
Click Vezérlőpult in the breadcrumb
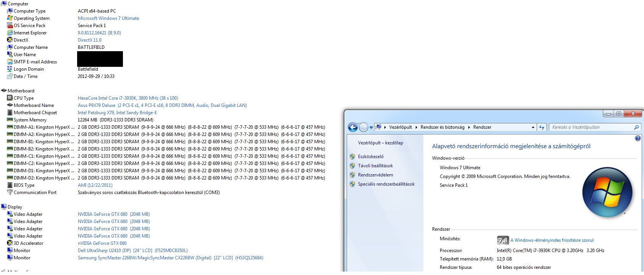400,127
